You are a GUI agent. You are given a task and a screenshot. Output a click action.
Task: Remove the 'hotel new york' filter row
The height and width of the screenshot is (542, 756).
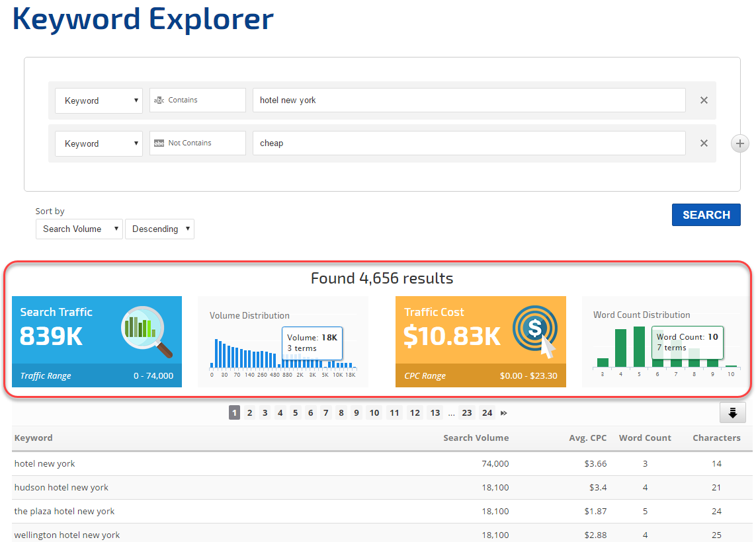click(704, 100)
